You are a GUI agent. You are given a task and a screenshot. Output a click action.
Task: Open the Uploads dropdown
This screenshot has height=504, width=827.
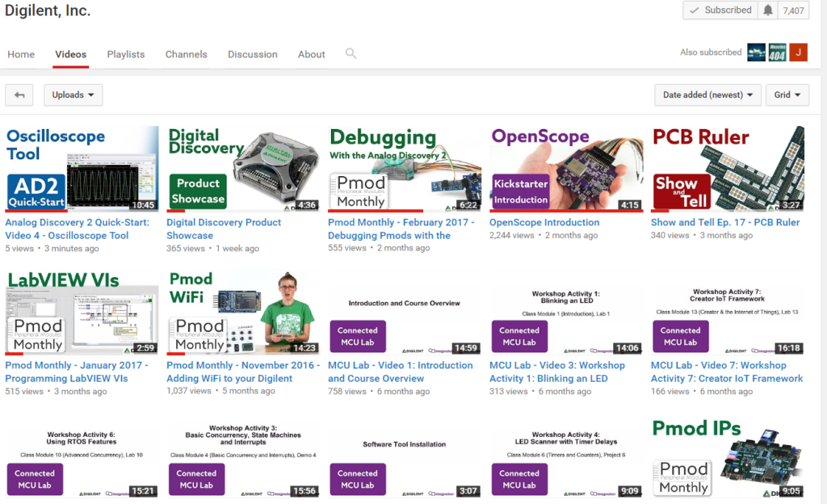(x=73, y=94)
